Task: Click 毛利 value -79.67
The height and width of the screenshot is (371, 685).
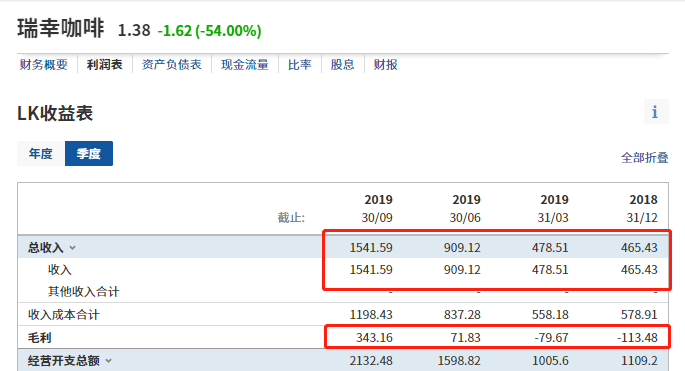Action: [x=551, y=337]
